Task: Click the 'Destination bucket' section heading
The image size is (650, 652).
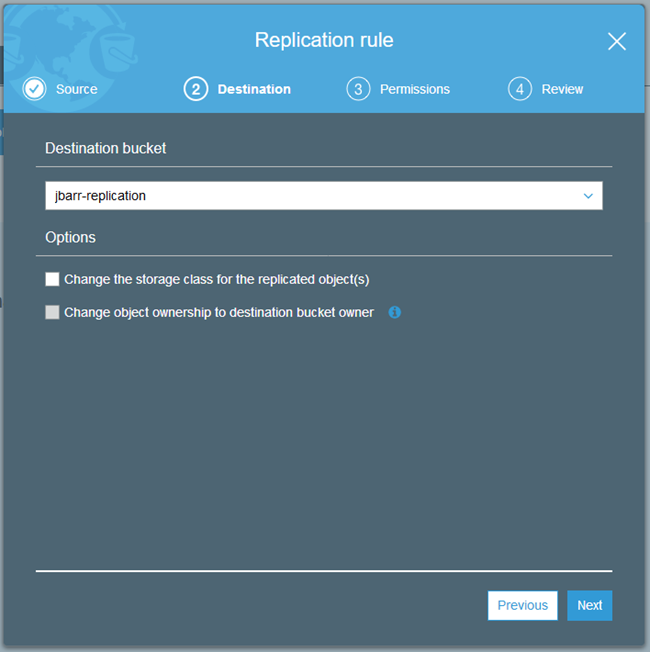Action: coord(106,148)
